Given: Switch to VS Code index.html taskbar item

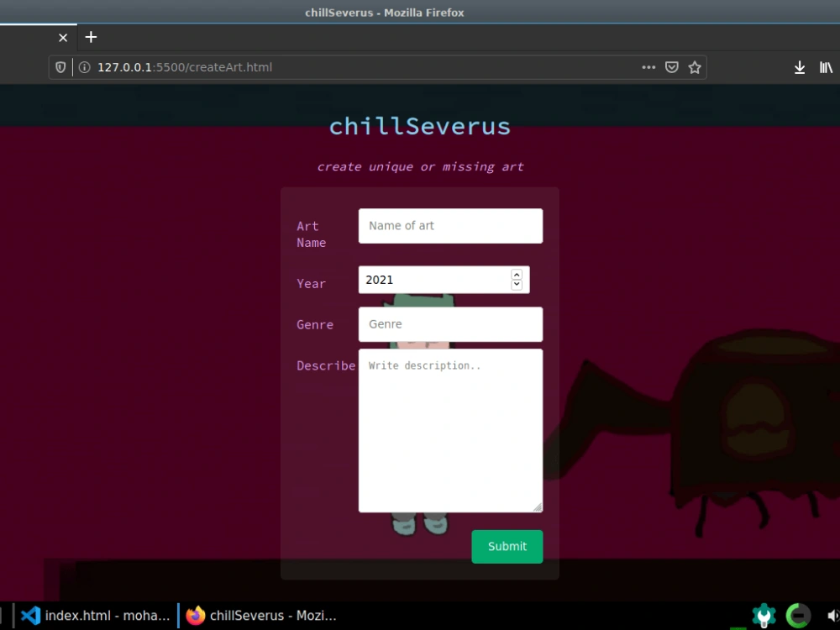Looking at the screenshot, I should (x=96, y=616).
